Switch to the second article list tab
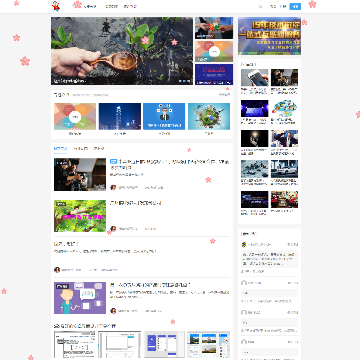 (81, 148)
